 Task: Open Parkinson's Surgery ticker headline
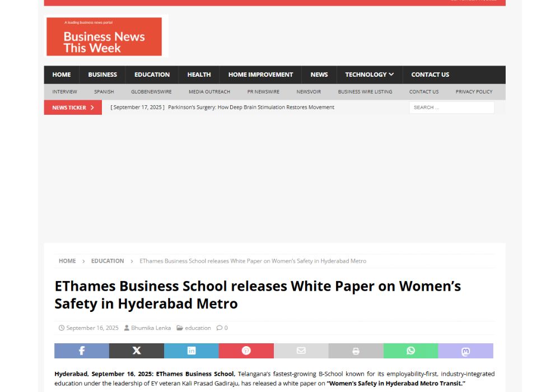(x=251, y=107)
